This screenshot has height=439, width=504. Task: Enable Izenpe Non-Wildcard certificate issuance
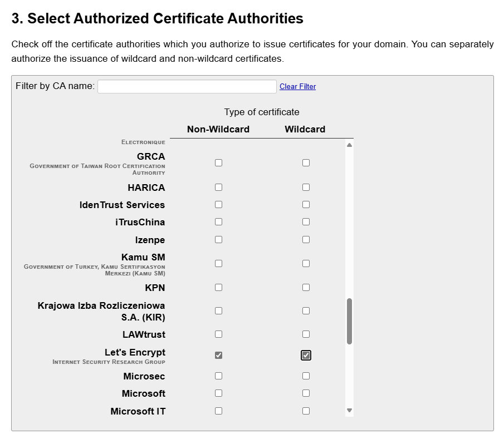218,239
